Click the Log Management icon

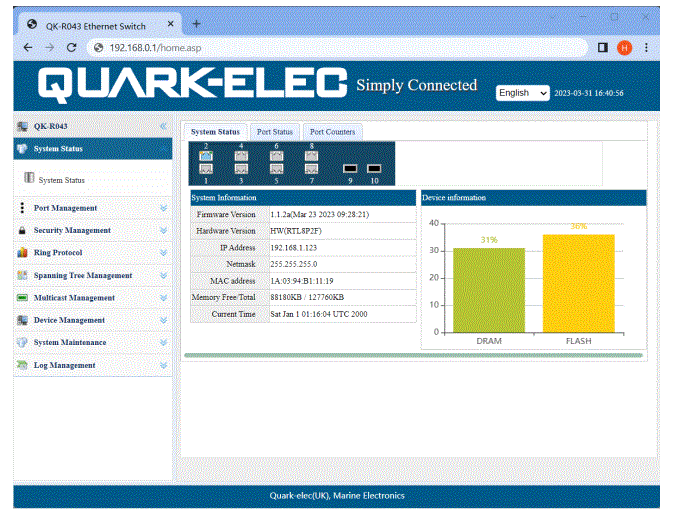pos(22,365)
